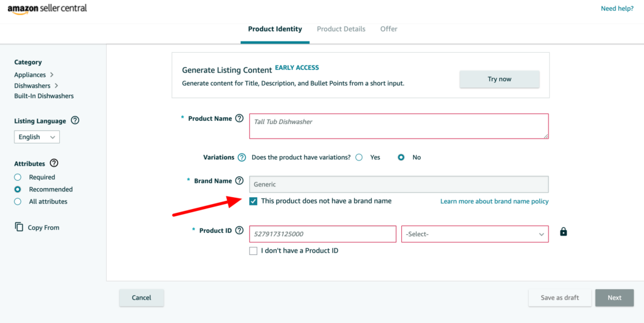
Task: Select Required attributes radio button
Action: pyautogui.click(x=18, y=177)
